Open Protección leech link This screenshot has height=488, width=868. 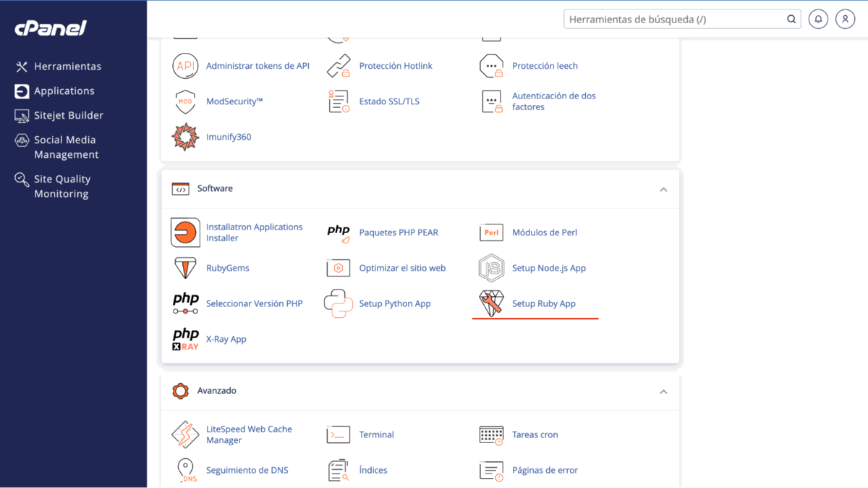pos(545,66)
